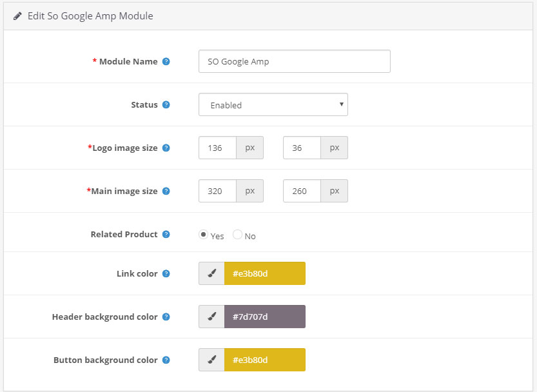This screenshot has width=537, height=392.
Task: Click the Link color paintbrush icon
Action: (211, 273)
